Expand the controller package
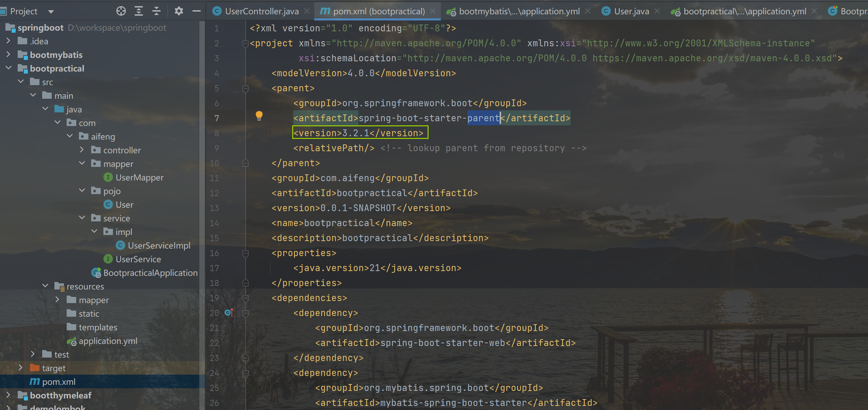The height and width of the screenshot is (410, 868). pos(82,150)
